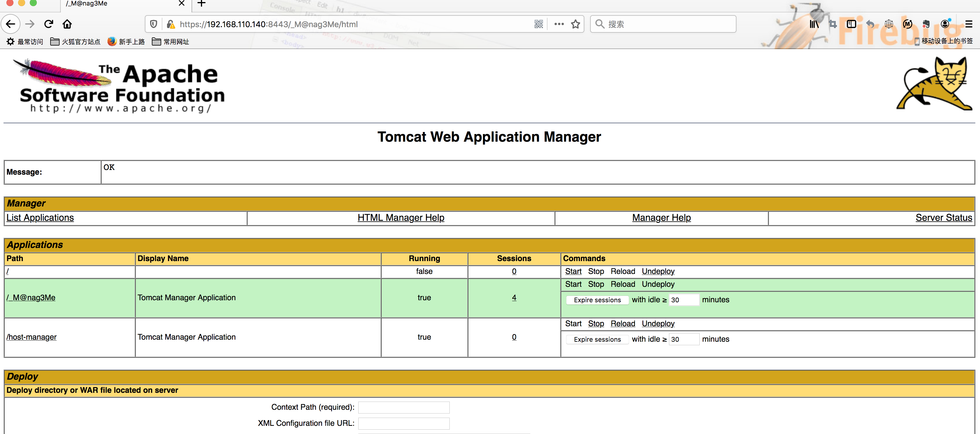Open the root / application path link
980x434 pixels.
(8, 271)
